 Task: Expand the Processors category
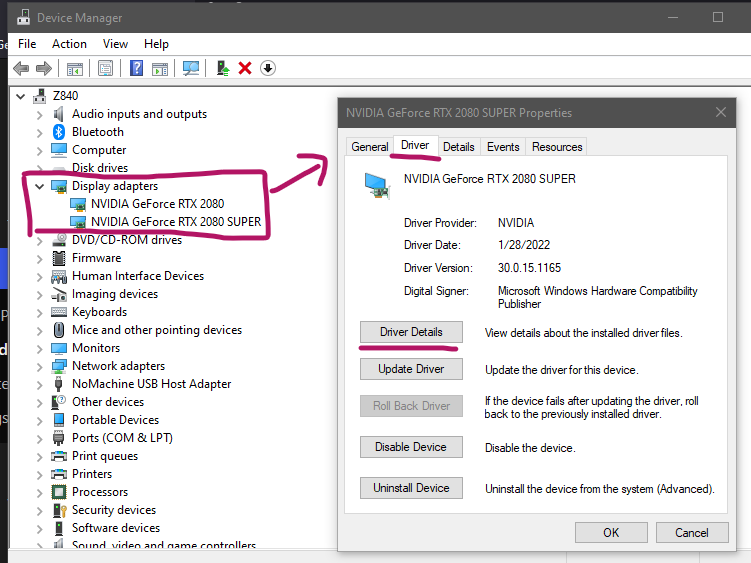40,492
